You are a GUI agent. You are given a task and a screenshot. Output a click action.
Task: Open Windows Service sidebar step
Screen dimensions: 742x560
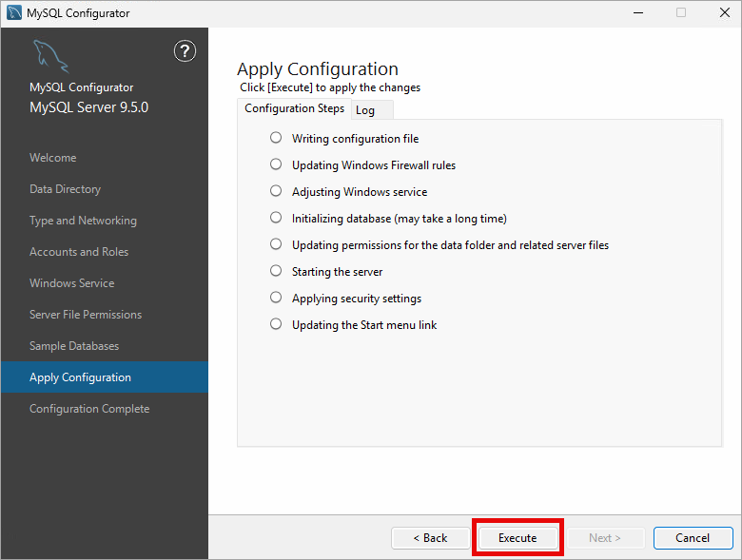[x=71, y=283]
